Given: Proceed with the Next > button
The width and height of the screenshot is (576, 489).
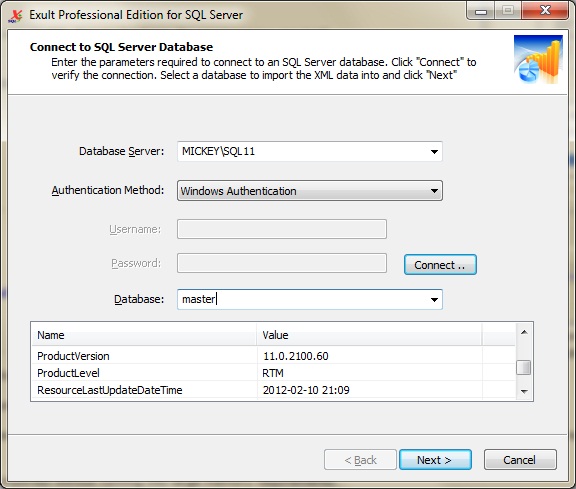Looking at the screenshot, I should pyautogui.click(x=435, y=460).
